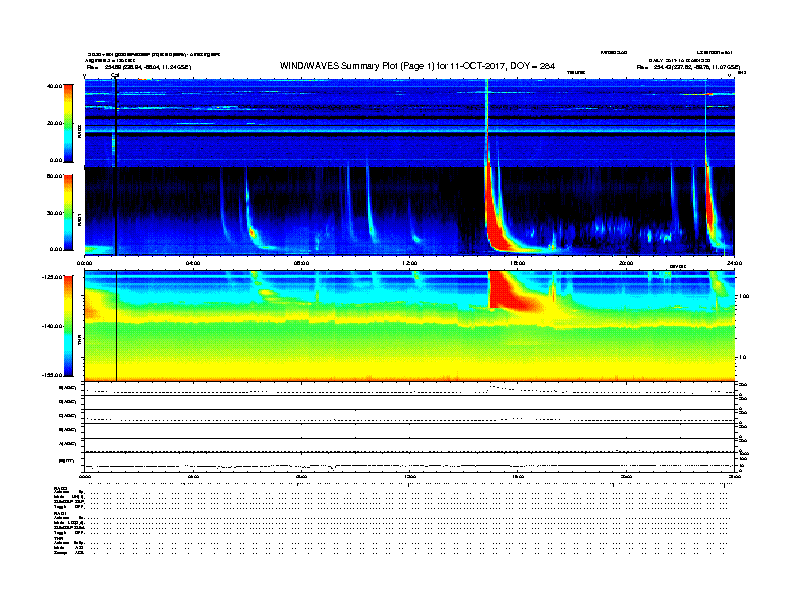Select the 20.00 label on the RAD2 scale

tap(55, 123)
